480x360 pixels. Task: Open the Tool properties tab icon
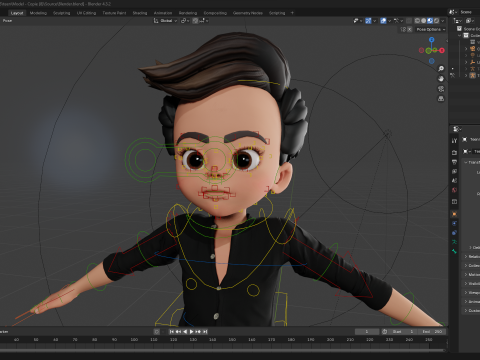[454, 141]
